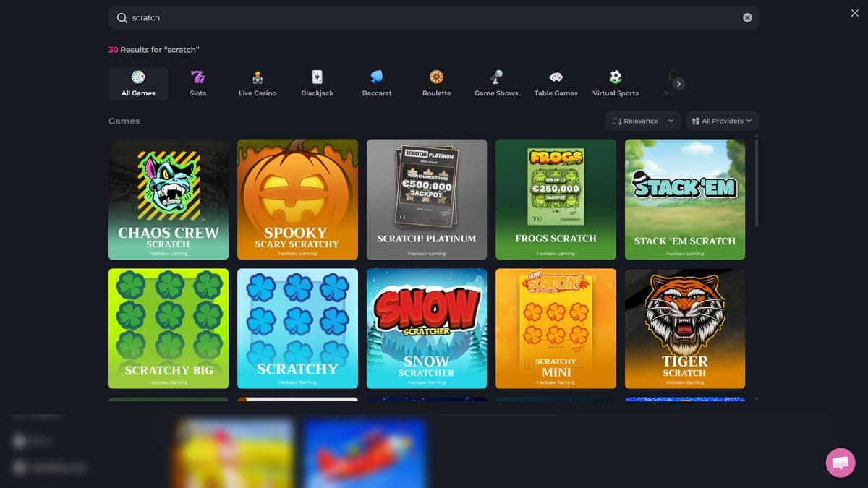Switch to the Table Games tab
Viewport: 868px width, 488px height.
click(x=556, y=84)
